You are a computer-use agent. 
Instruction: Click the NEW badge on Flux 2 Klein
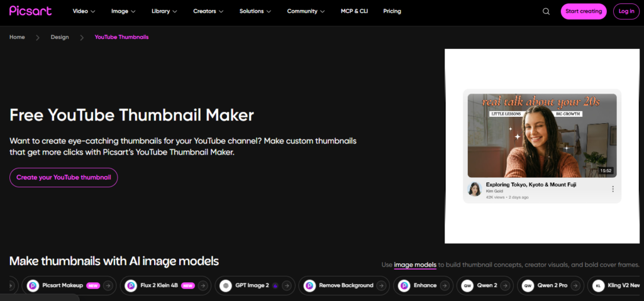pyautogui.click(x=187, y=285)
